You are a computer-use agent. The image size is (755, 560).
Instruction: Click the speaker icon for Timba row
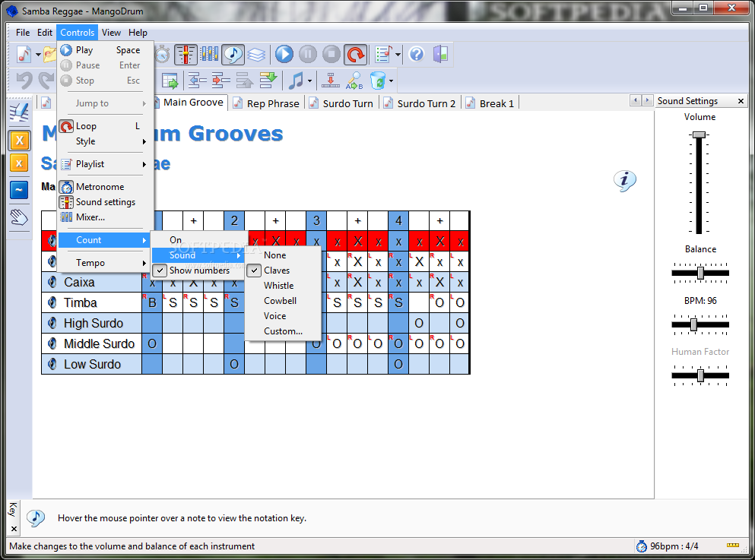(52, 302)
